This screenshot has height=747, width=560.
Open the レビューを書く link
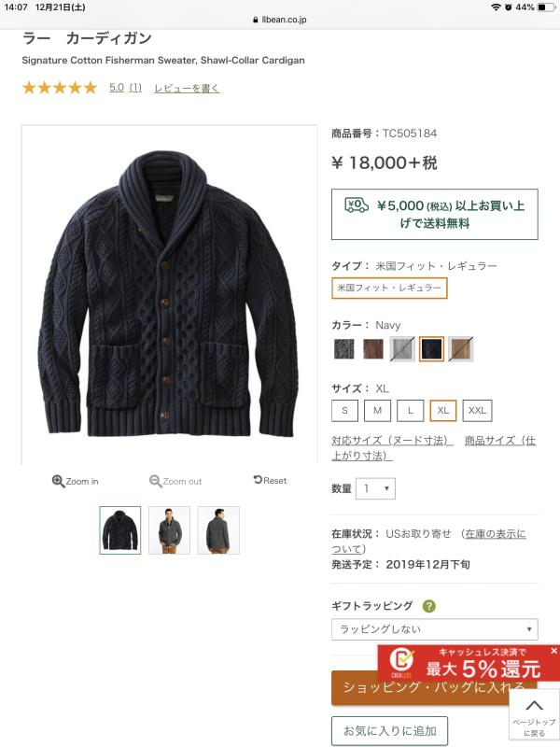(x=187, y=88)
